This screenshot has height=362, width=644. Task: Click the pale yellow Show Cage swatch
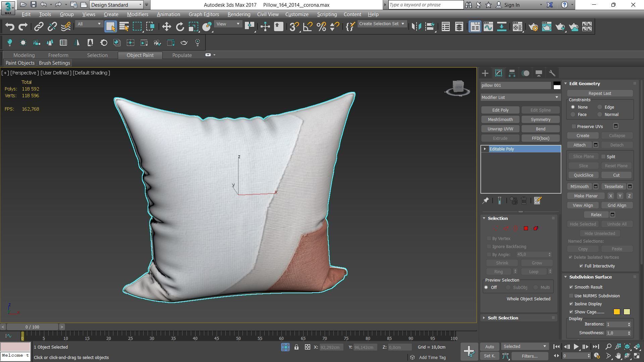click(627, 312)
